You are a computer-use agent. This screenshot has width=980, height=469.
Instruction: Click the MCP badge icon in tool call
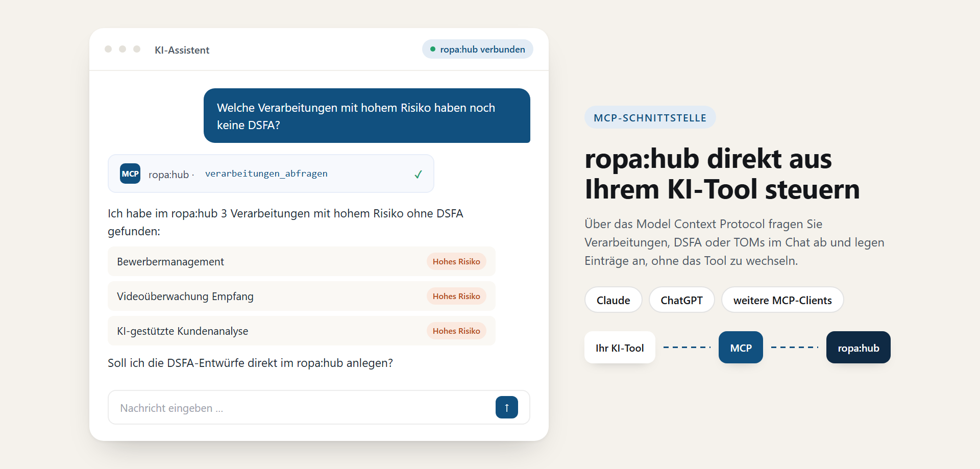click(130, 174)
